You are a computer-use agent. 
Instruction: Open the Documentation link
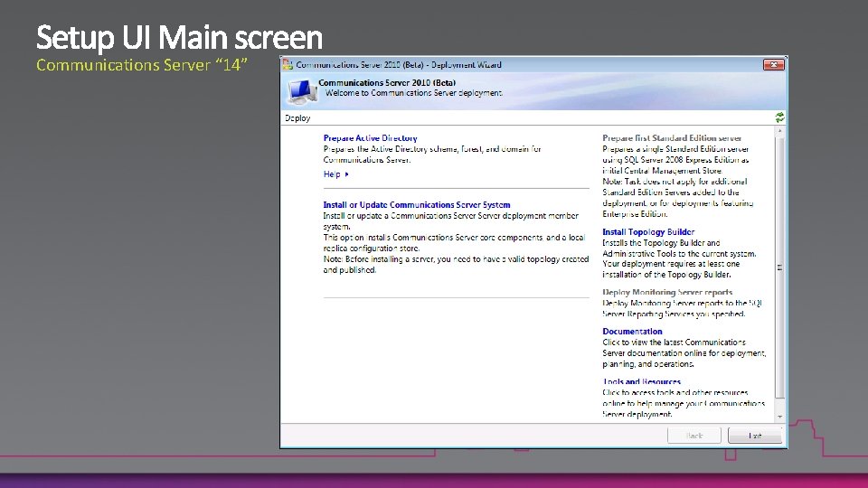(632, 332)
